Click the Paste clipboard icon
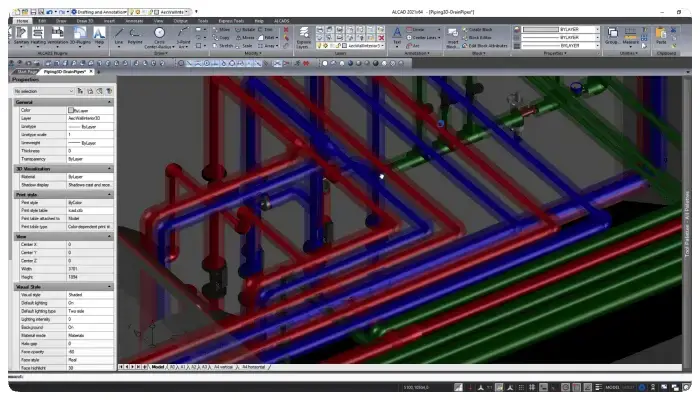Image resolution: width=700 pixels, height=400 pixels. click(661, 36)
